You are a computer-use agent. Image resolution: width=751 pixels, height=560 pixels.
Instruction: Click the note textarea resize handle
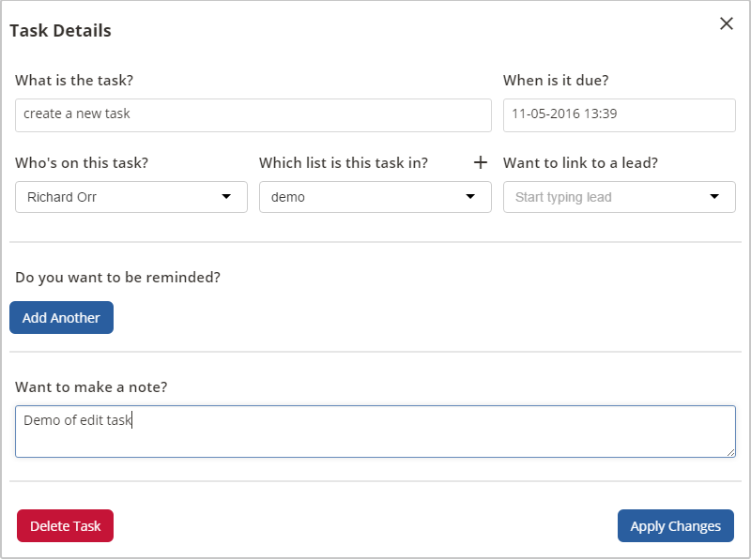730,452
